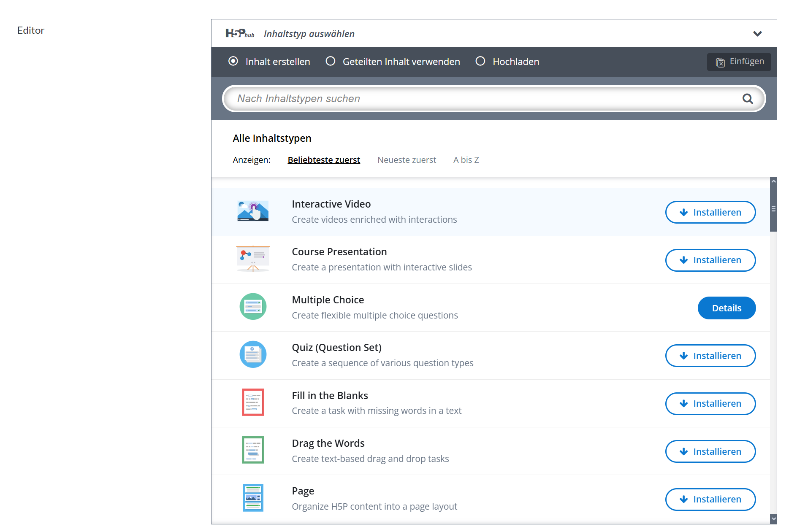This screenshot has height=532, width=797.
Task: Sort content types A bis Z
Action: 466,160
